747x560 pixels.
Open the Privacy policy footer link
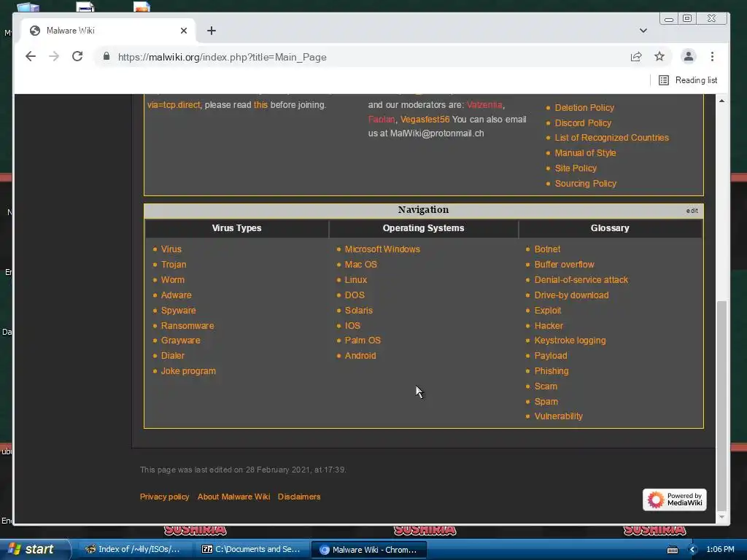(x=164, y=497)
